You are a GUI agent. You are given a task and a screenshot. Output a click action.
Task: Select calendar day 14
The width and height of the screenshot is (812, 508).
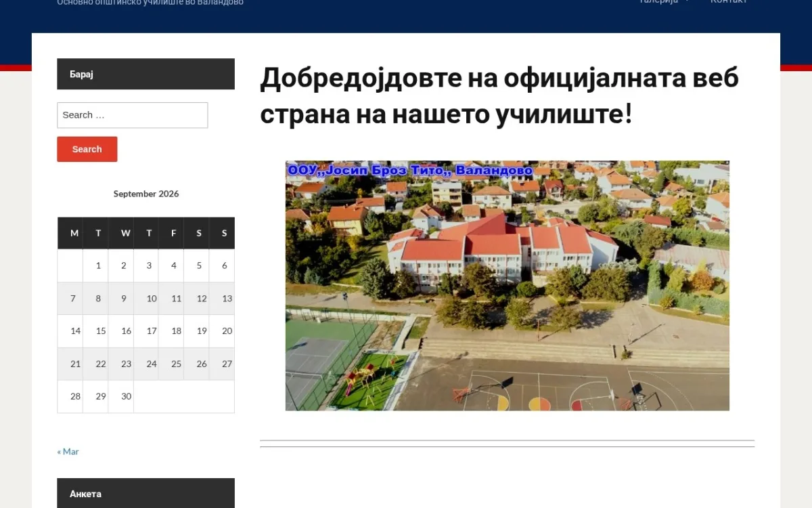[70, 331]
